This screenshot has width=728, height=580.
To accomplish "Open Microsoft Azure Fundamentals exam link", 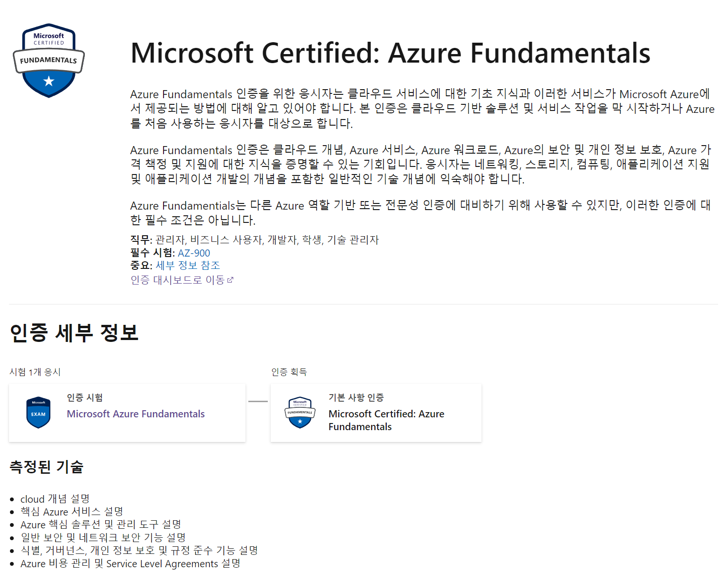I will pos(136,414).
